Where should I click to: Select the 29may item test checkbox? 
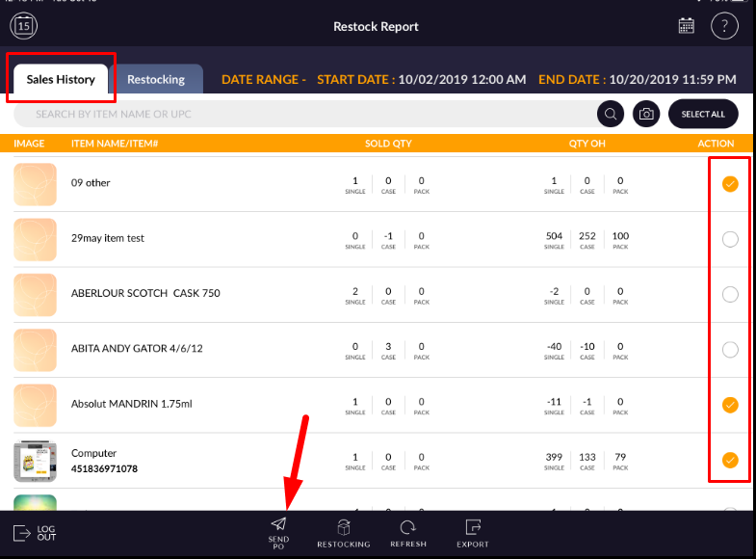tap(730, 239)
